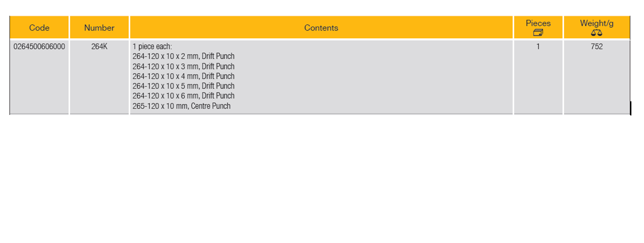Choose the 5 mm Drift Punch entry
This screenshot has height=243, width=644.
click(183, 86)
